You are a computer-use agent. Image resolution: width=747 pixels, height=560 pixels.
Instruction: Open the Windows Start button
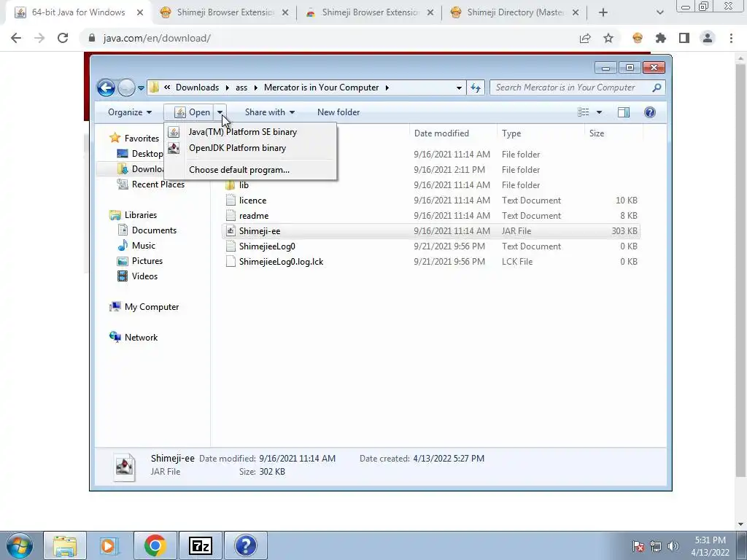pos(19,545)
